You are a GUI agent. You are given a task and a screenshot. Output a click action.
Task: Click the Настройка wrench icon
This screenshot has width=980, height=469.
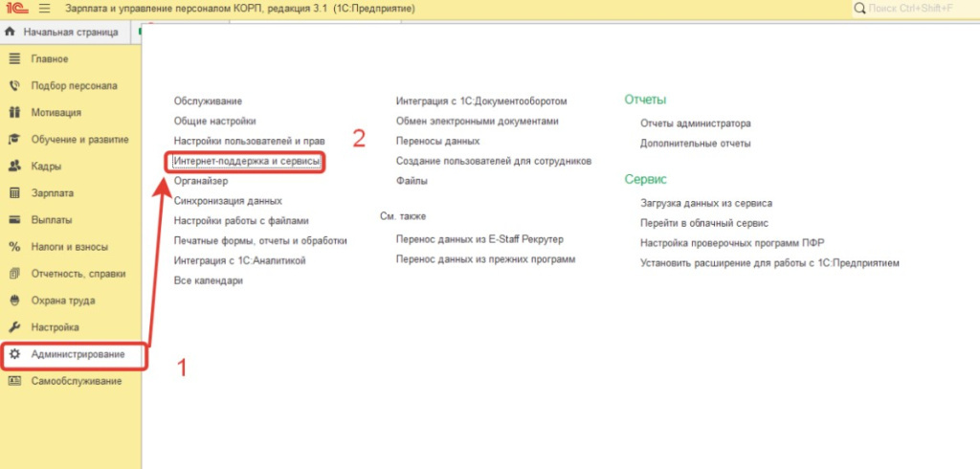[15, 327]
